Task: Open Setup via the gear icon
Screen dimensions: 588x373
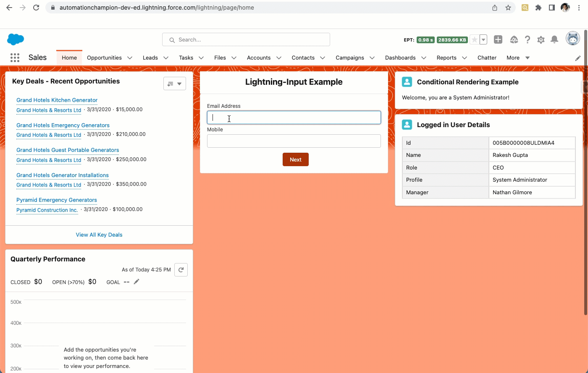Action: pos(541,39)
